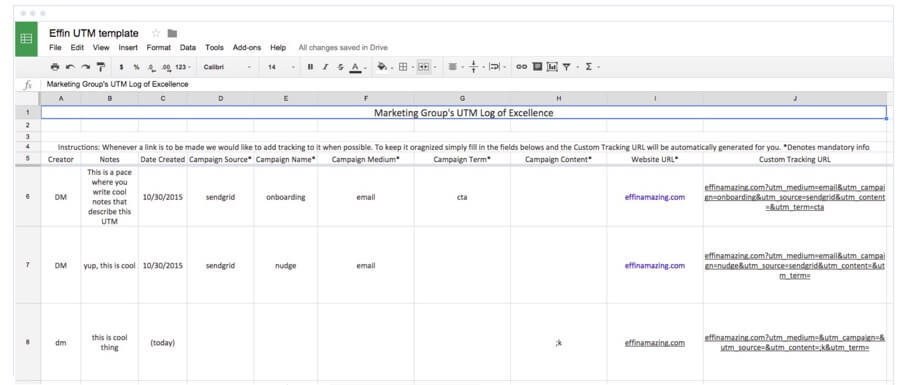Open the Insert menu

click(128, 48)
